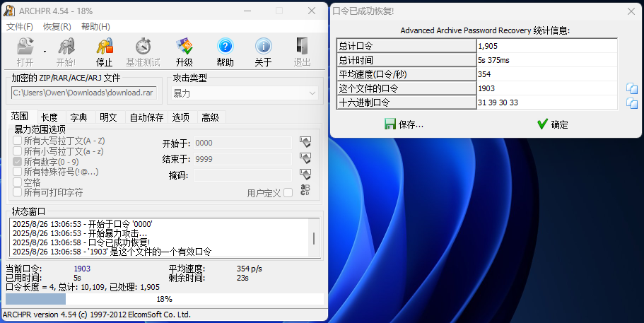Close the ARCHPR 4.54 main window
Viewport: 644px width, 323px height.
pyautogui.click(x=312, y=11)
